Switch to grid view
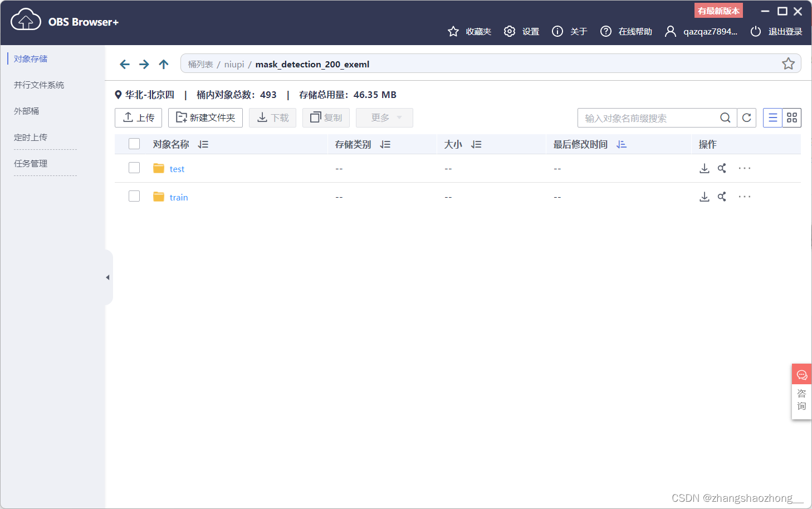Viewport: 812px width, 509px height. point(792,118)
